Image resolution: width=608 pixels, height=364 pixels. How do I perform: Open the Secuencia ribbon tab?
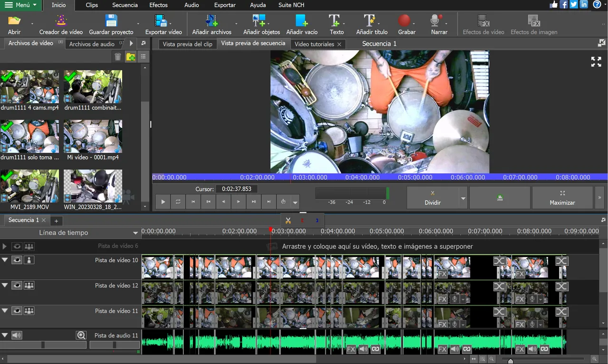(x=125, y=5)
